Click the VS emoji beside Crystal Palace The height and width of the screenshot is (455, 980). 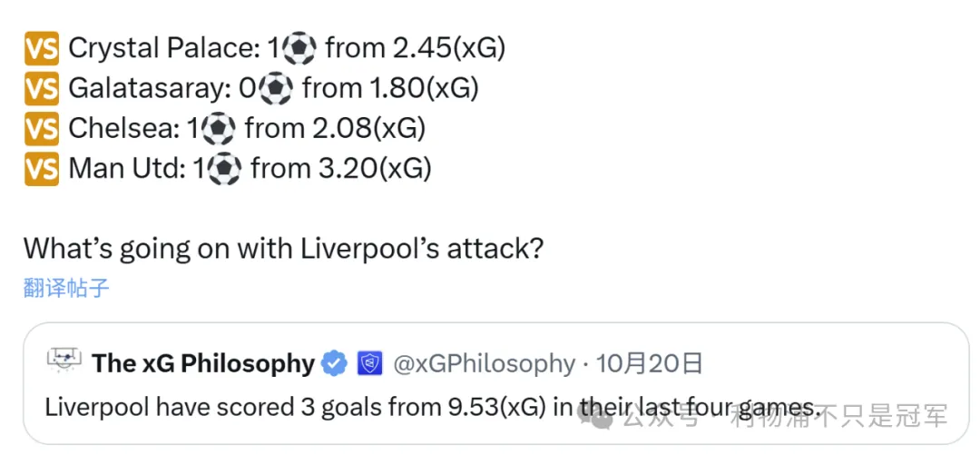42,48
